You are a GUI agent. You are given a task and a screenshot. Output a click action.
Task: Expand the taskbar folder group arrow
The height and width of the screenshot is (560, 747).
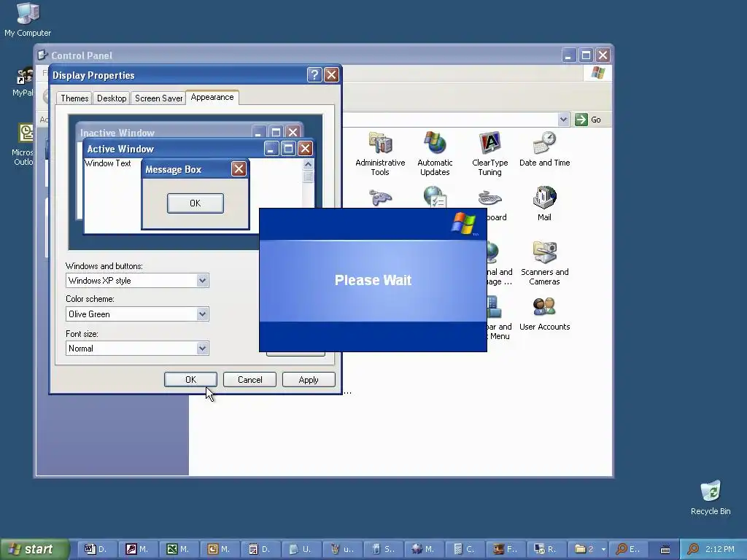coord(603,549)
